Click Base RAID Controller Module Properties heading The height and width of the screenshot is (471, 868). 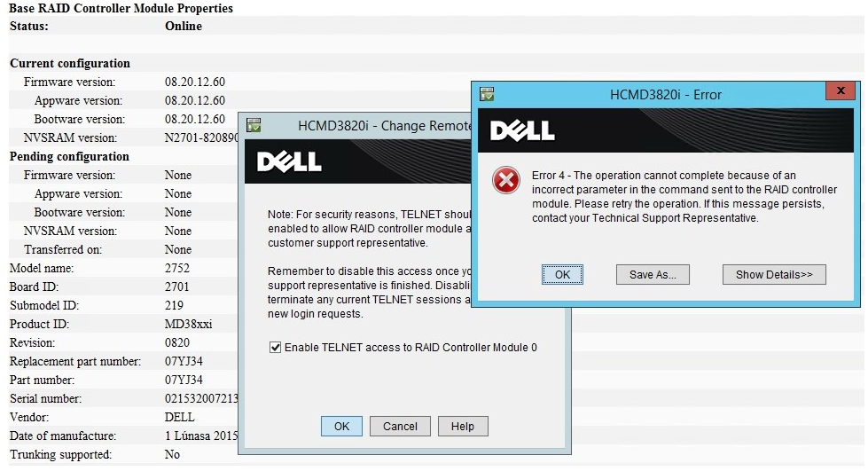click(x=121, y=8)
